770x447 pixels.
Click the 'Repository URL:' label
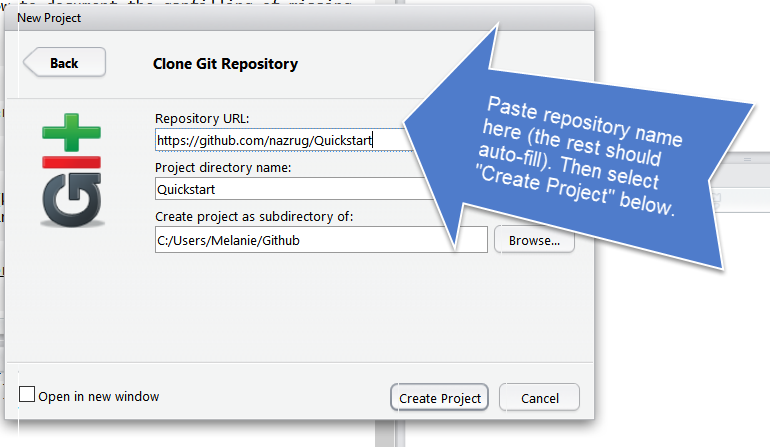(202, 118)
